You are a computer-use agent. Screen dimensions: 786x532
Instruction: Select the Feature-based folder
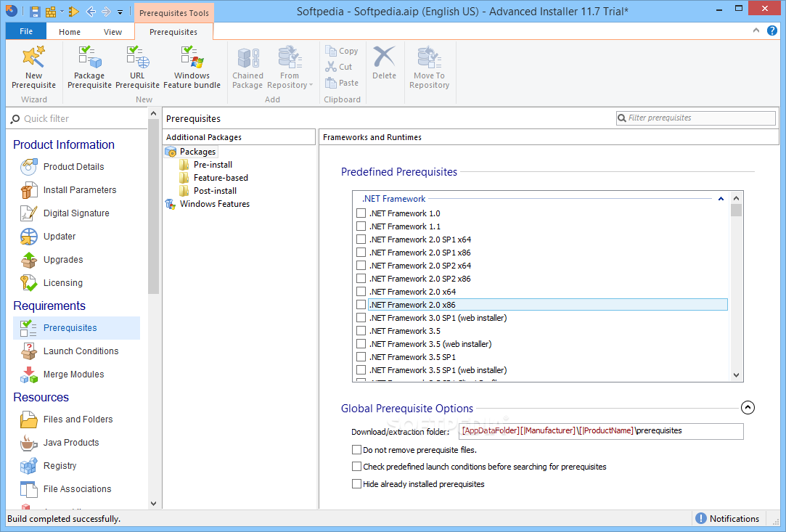click(214, 178)
